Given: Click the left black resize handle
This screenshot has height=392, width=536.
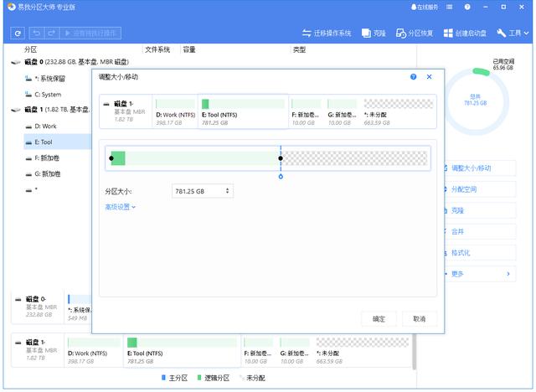Looking at the screenshot, I should point(111,158).
